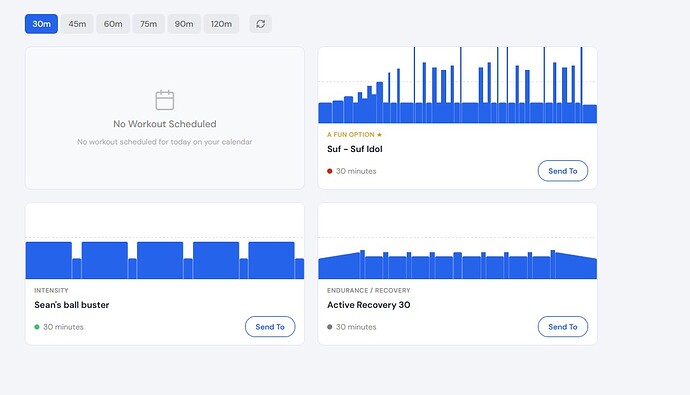690x395 pixels.
Task: Click the ENDURANCE / RECOVERY label
Action: 369,290
